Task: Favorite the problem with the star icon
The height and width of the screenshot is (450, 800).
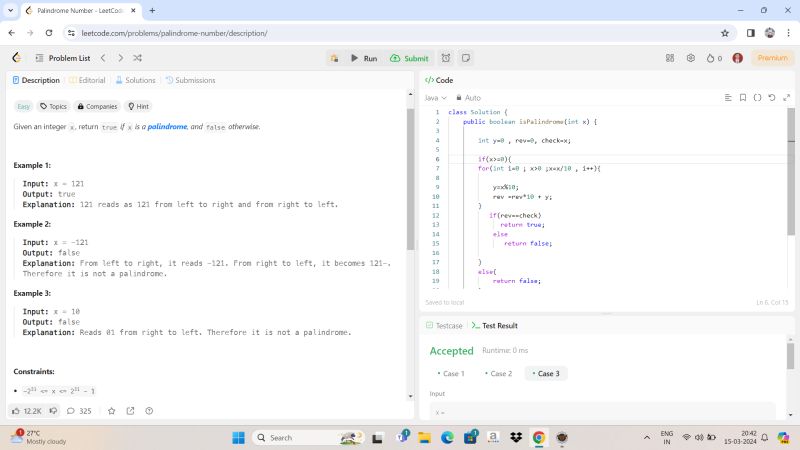Action: tap(111, 411)
